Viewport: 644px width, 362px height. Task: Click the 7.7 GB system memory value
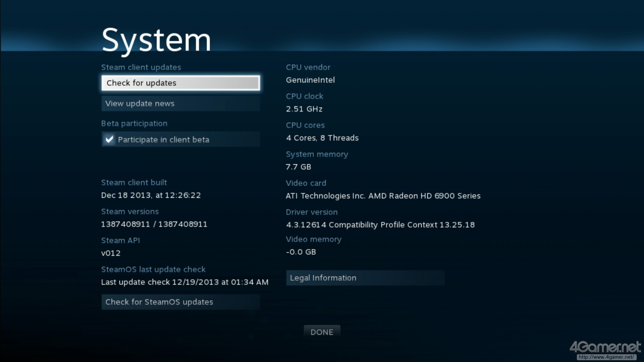click(x=298, y=167)
